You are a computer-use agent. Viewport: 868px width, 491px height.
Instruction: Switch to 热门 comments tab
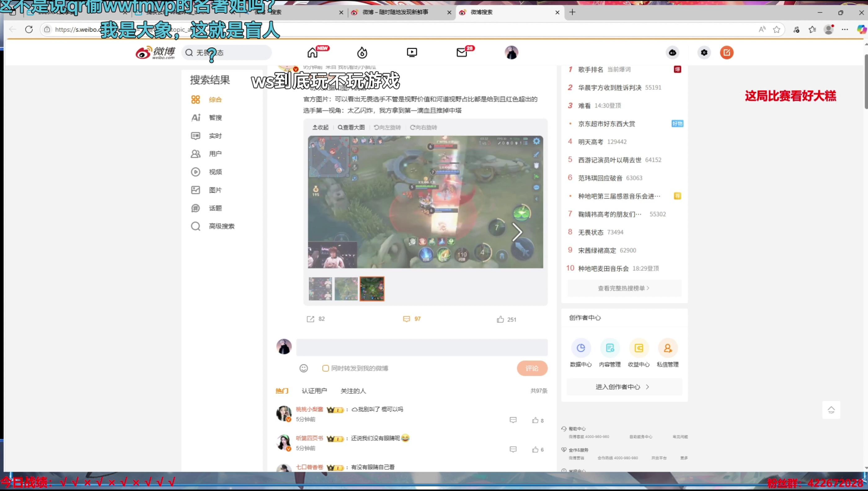[282, 391]
